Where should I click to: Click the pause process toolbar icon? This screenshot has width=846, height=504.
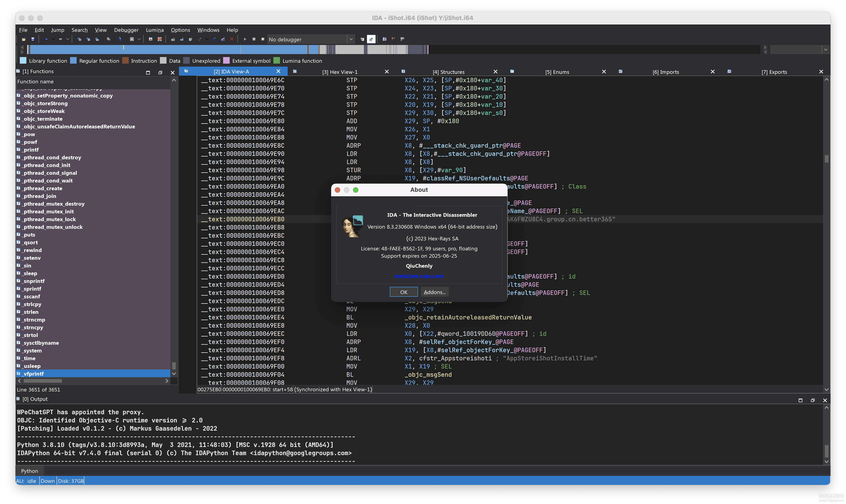(254, 39)
